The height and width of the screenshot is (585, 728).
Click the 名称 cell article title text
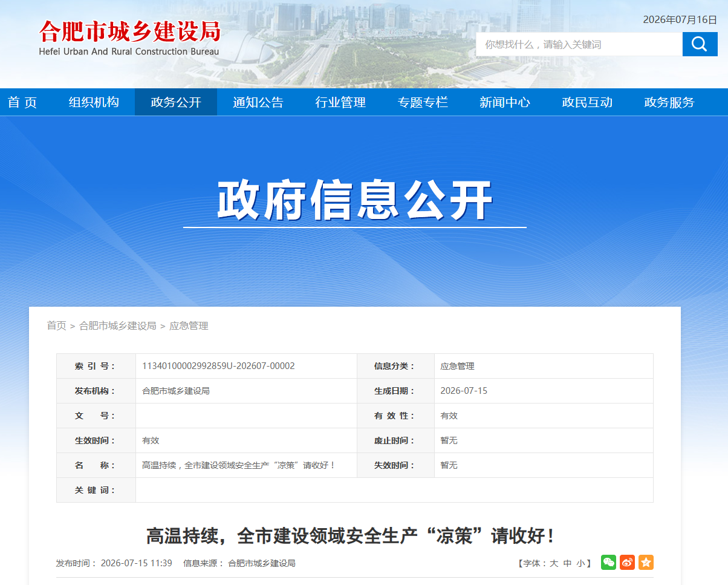pos(239,465)
